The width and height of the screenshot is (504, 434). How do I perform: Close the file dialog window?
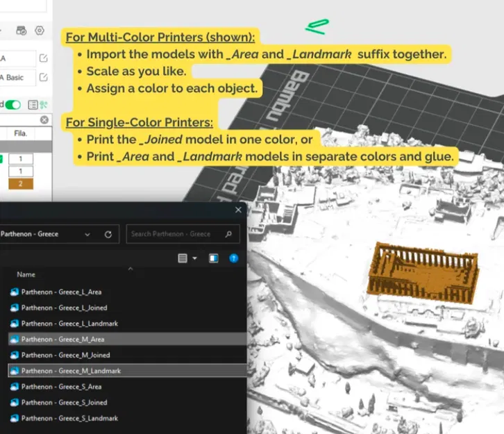tap(238, 210)
